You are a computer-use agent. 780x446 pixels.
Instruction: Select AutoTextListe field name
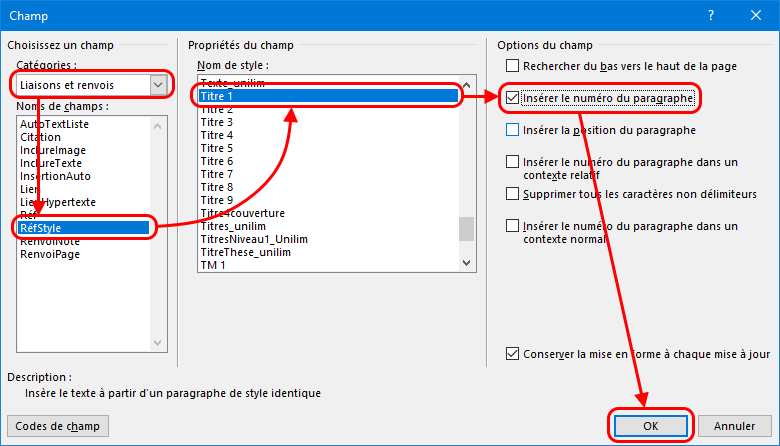53,124
